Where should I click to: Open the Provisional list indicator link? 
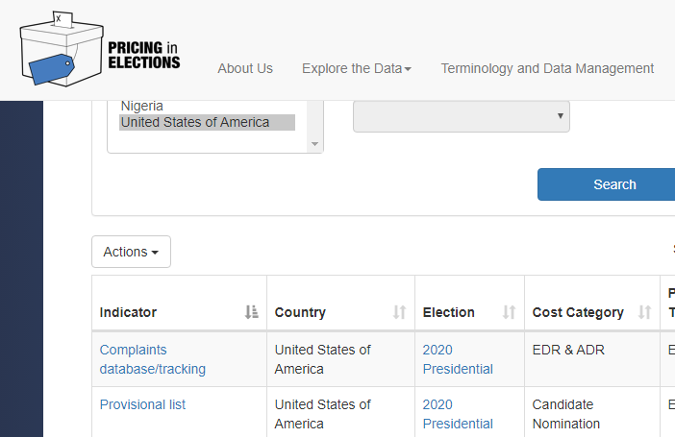click(142, 405)
